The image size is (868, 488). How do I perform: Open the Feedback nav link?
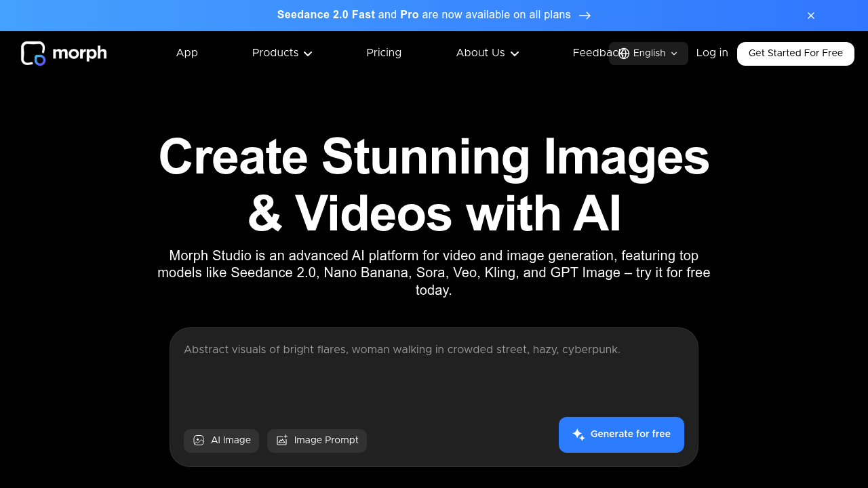[x=590, y=53]
